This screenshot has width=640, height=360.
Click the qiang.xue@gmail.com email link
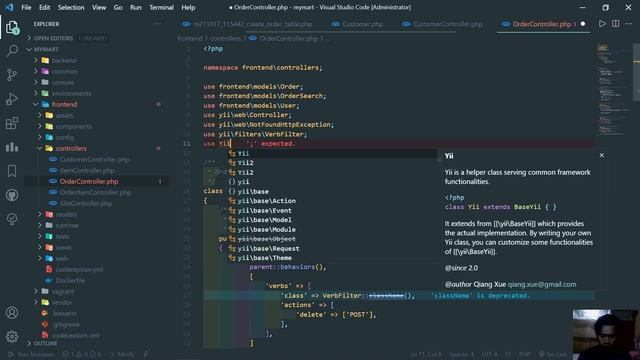click(x=542, y=284)
